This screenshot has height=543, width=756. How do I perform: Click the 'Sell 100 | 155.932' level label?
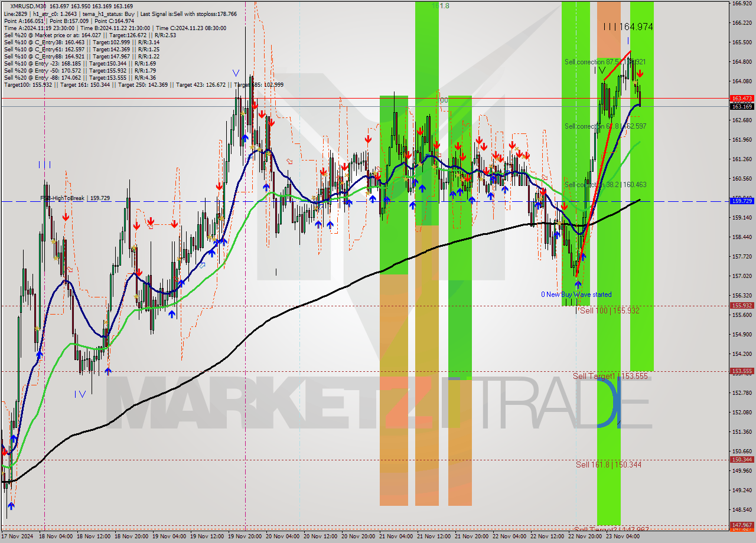point(608,310)
